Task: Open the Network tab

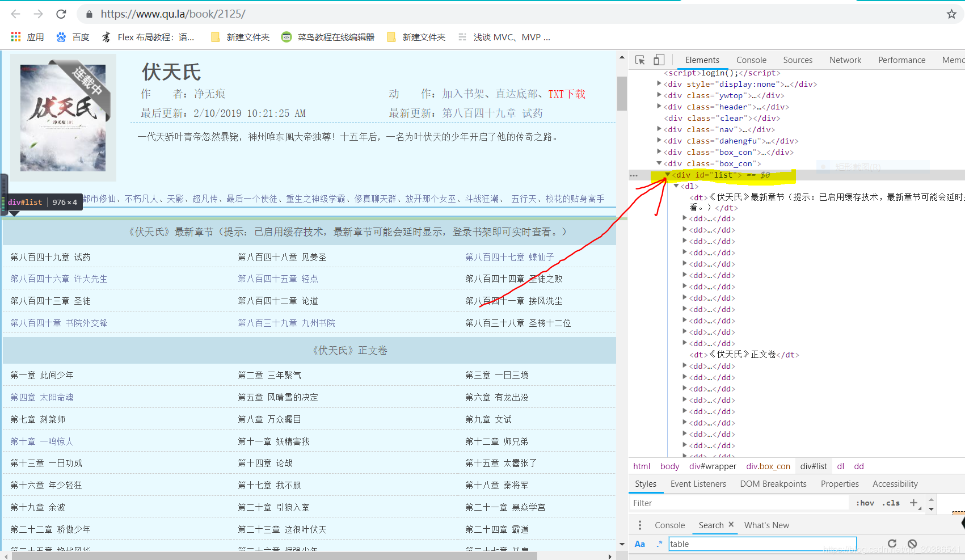Action: click(x=845, y=60)
